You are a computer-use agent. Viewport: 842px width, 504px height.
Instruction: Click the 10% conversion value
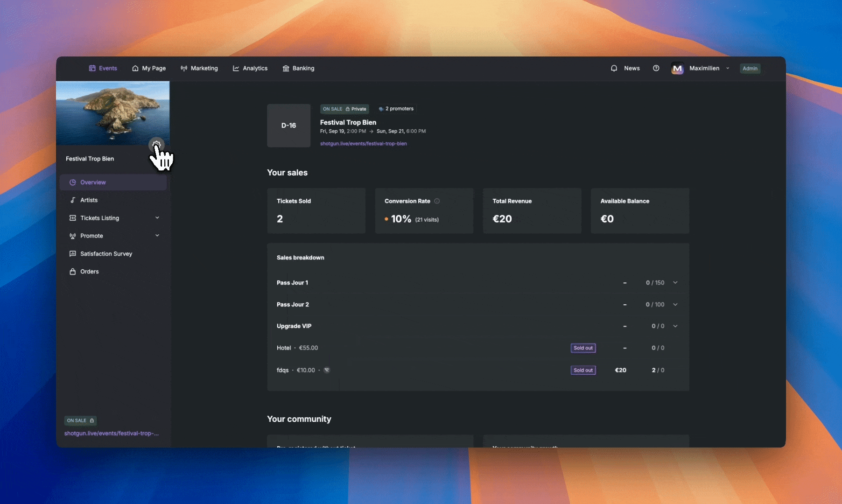point(401,219)
